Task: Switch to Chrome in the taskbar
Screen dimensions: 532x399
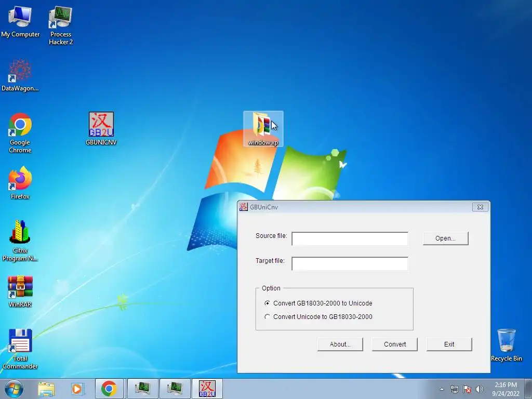Action: point(109,389)
